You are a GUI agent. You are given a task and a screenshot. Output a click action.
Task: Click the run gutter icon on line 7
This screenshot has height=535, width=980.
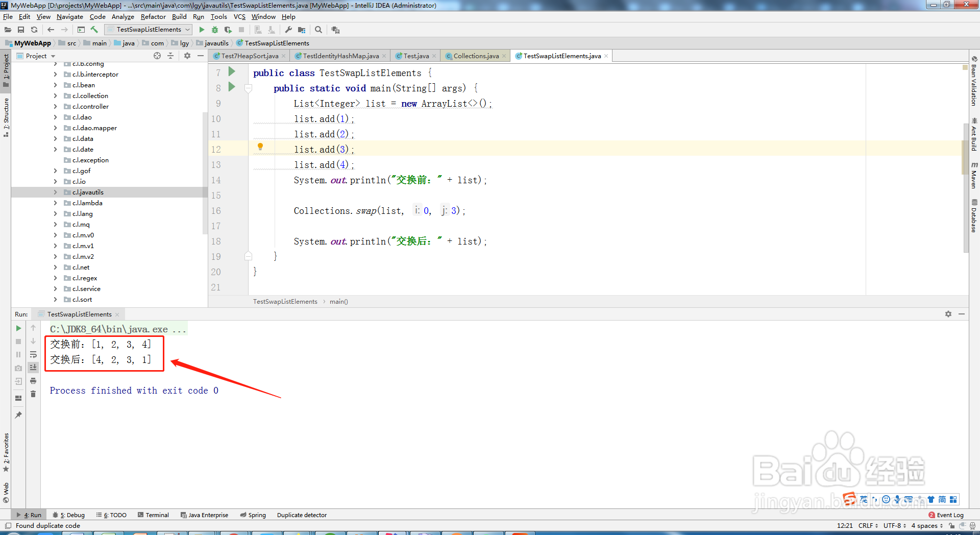(232, 71)
